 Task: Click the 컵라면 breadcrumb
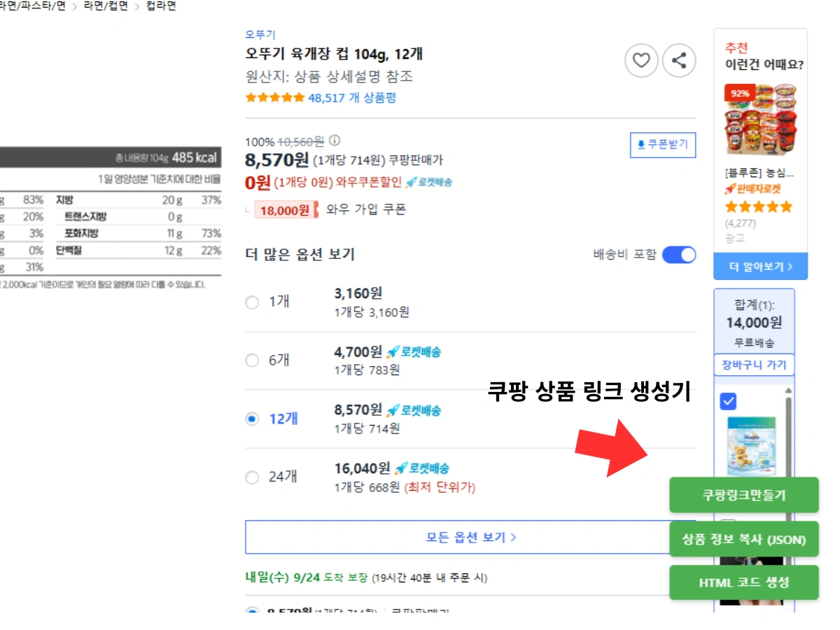pyautogui.click(x=161, y=6)
